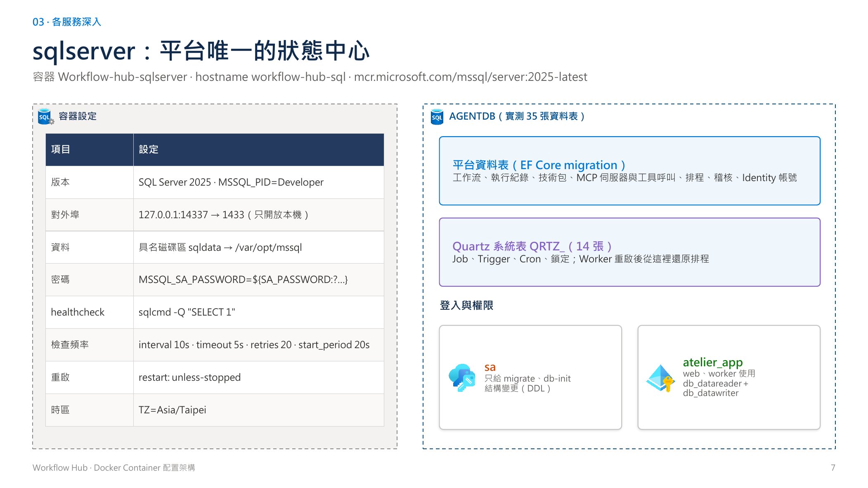This screenshot has height=488, width=868.
Task: Click the 項目 column header
Action: click(x=90, y=150)
